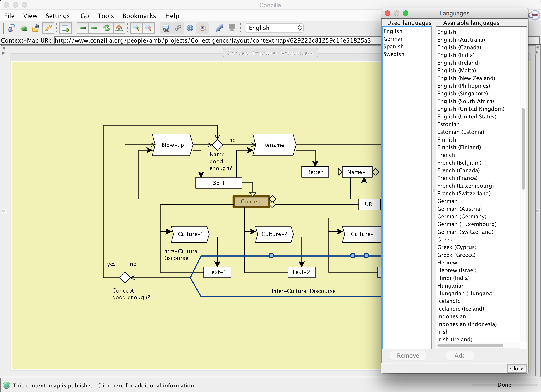Go to the home map icon
The height and width of the screenshot is (392, 541).
coord(119,28)
